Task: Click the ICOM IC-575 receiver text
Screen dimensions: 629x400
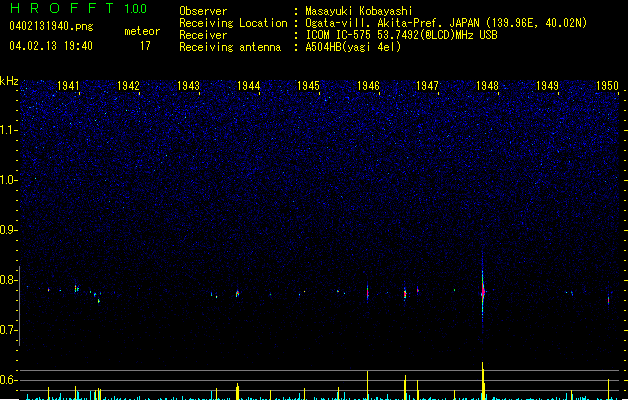Action: (x=401, y=35)
